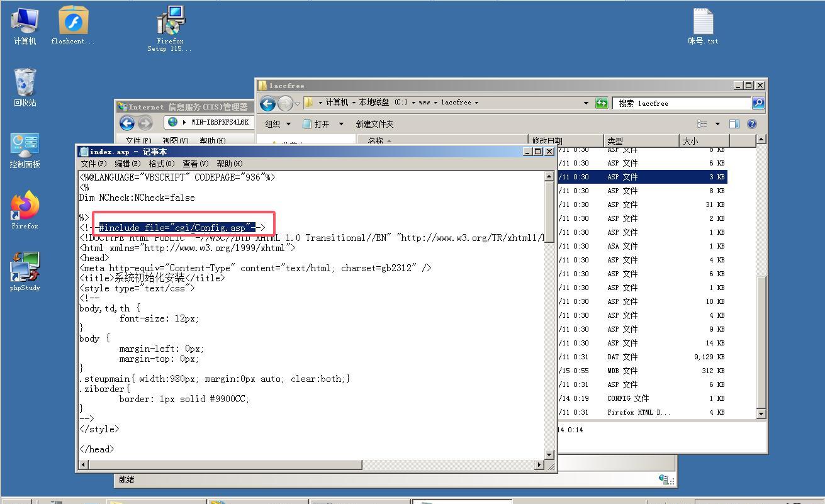Screen dimensions: 825x504
Task: Sort by 名称 column header
Action: [x=443, y=141]
